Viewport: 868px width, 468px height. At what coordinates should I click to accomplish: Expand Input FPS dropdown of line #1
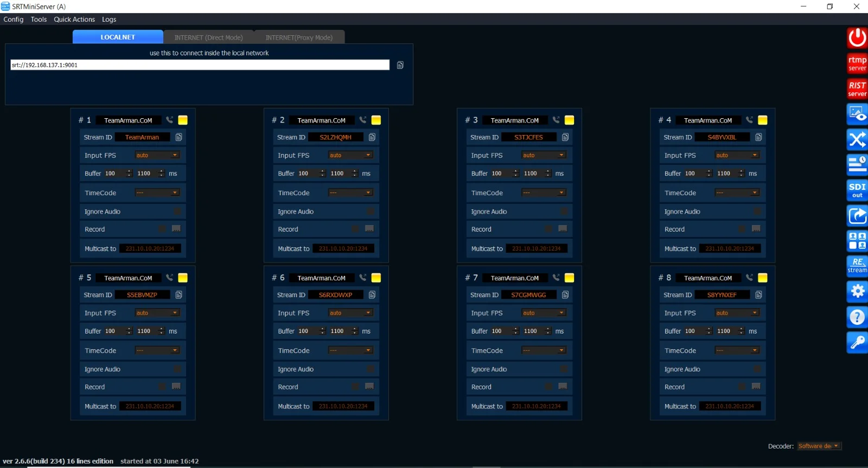pos(157,155)
